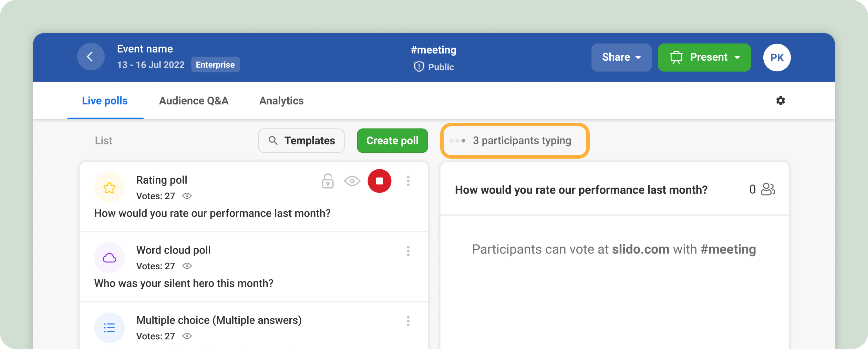Image resolution: width=868 pixels, height=349 pixels.
Task: Switch to the Audience Q&A tab
Action: tap(194, 101)
